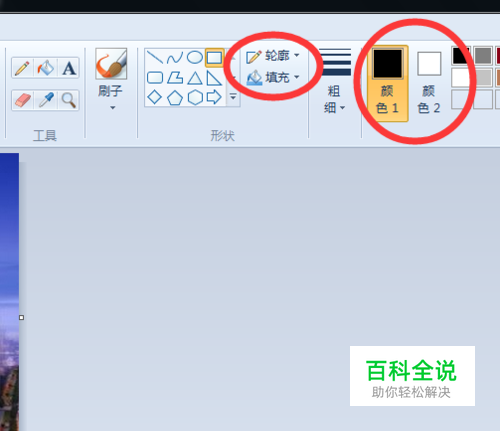500x431 pixels.
Task: Select the Eraser tool
Action: tap(22, 100)
